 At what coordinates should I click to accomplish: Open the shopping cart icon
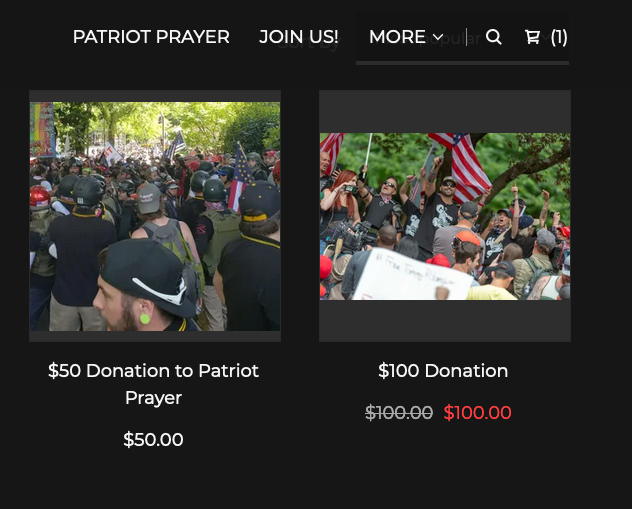coord(532,37)
